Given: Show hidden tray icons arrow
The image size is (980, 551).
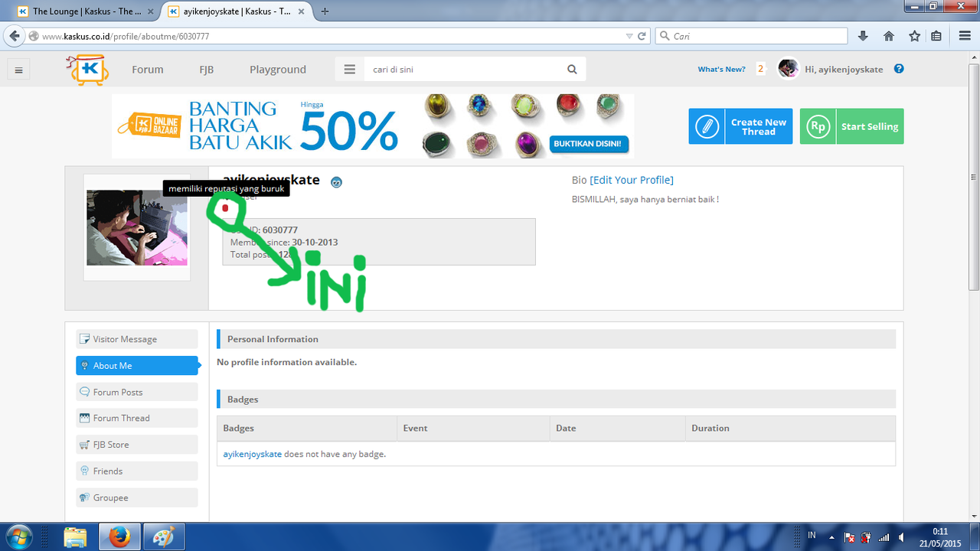Looking at the screenshot, I should 831,537.
